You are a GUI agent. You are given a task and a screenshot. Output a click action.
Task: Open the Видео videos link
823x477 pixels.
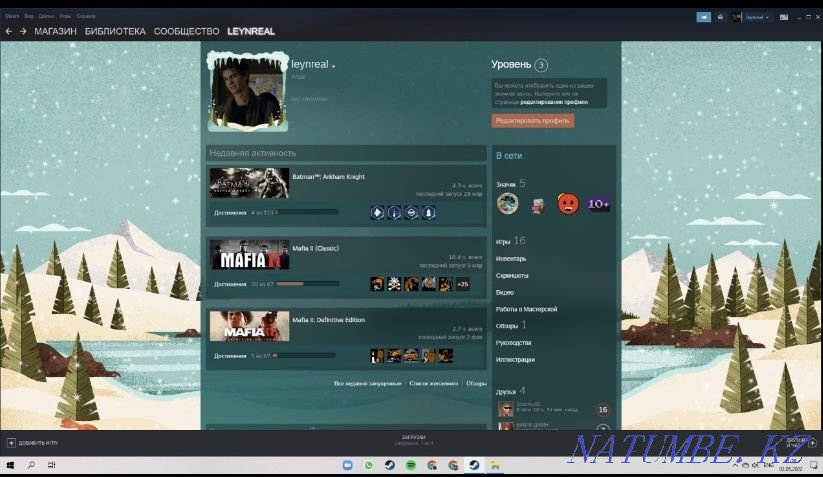505,292
